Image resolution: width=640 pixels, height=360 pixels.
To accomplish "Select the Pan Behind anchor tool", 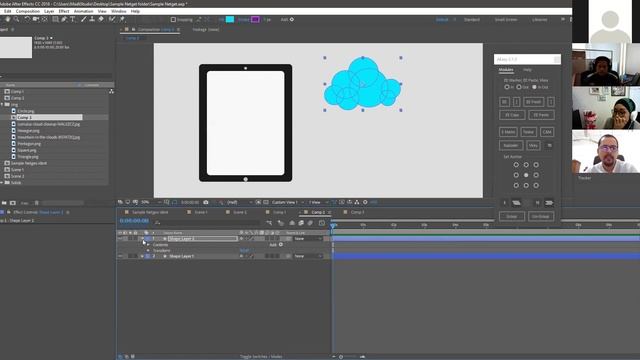I will click(x=45, y=19).
